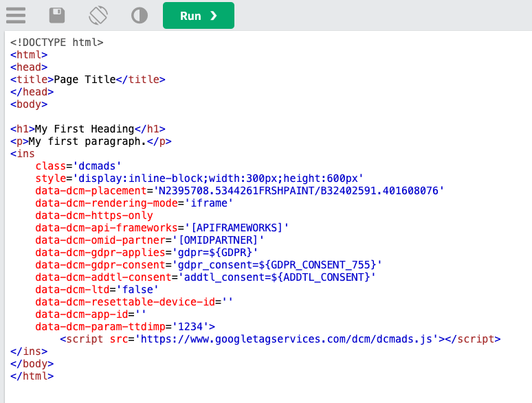Click the APIFRAMEWORKS placeholder value
532x403 pixels.
(237, 228)
